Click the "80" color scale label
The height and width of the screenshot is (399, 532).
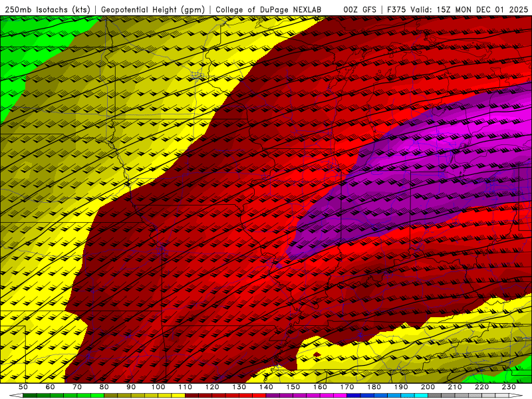[104, 387]
